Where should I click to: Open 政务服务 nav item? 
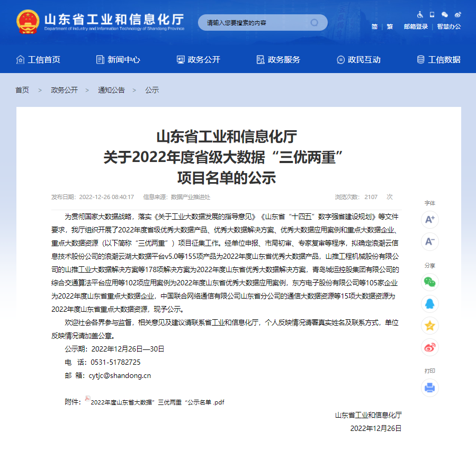(x=279, y=59)
